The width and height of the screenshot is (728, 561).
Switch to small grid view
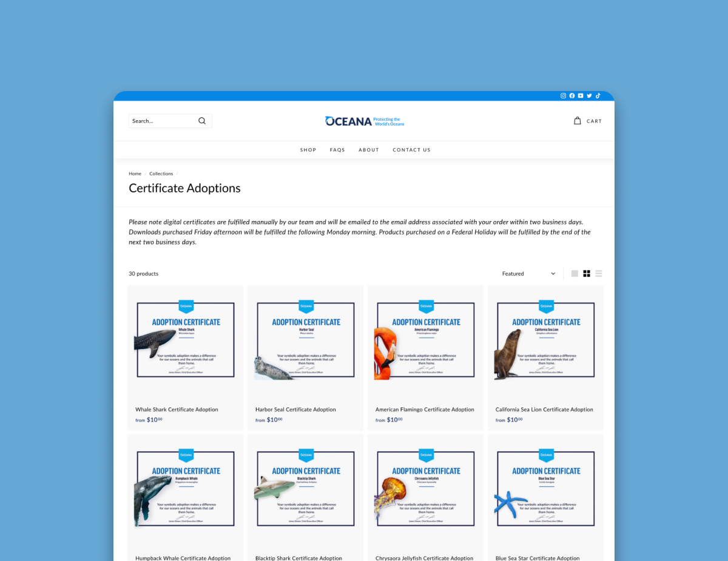pos(587,274)
